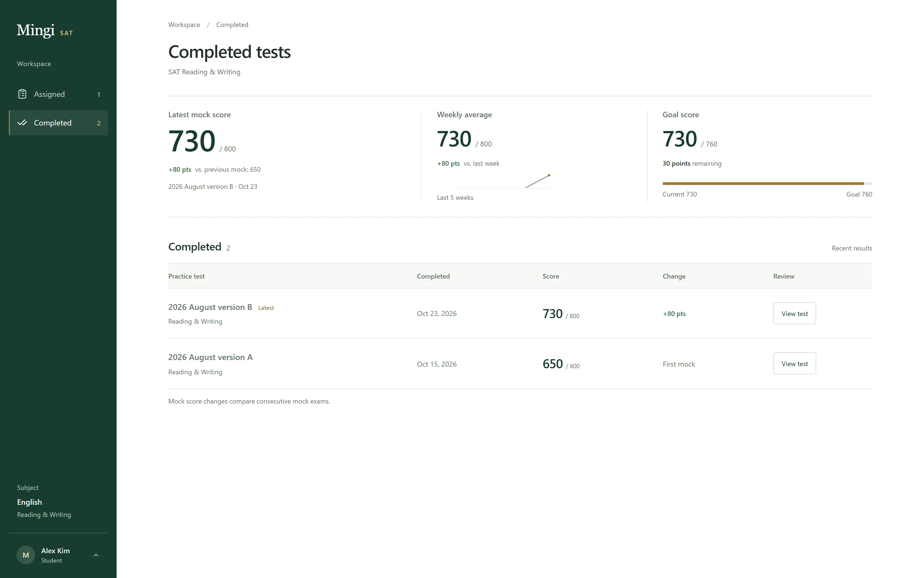Click the +80 pts change cell
The height and width of the screenshot is (578, 924).
674,314
